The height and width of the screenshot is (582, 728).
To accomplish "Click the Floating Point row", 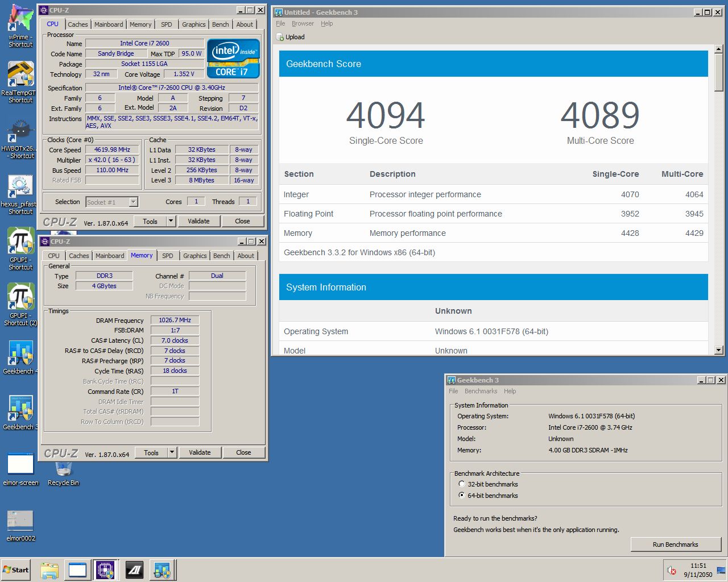I will tap(494, 214).
